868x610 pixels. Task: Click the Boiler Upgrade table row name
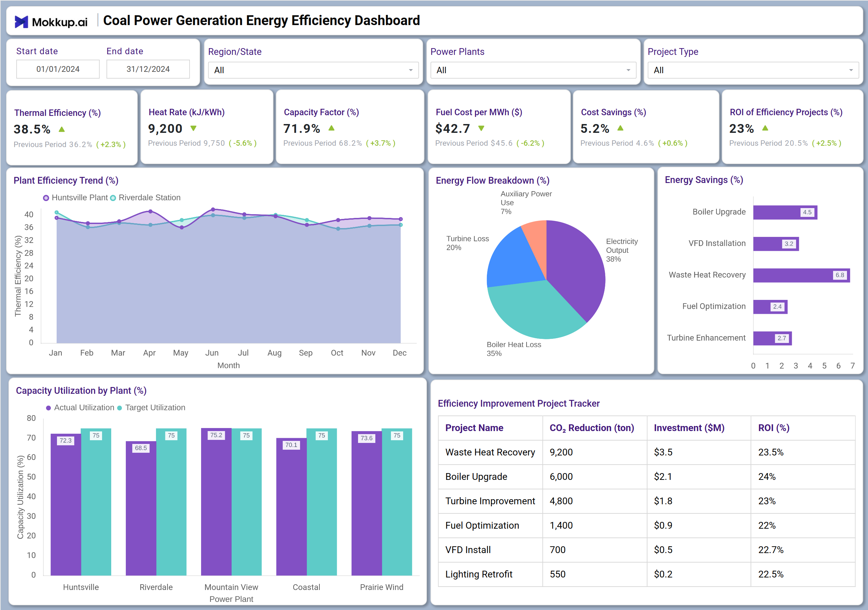[476, 477]
